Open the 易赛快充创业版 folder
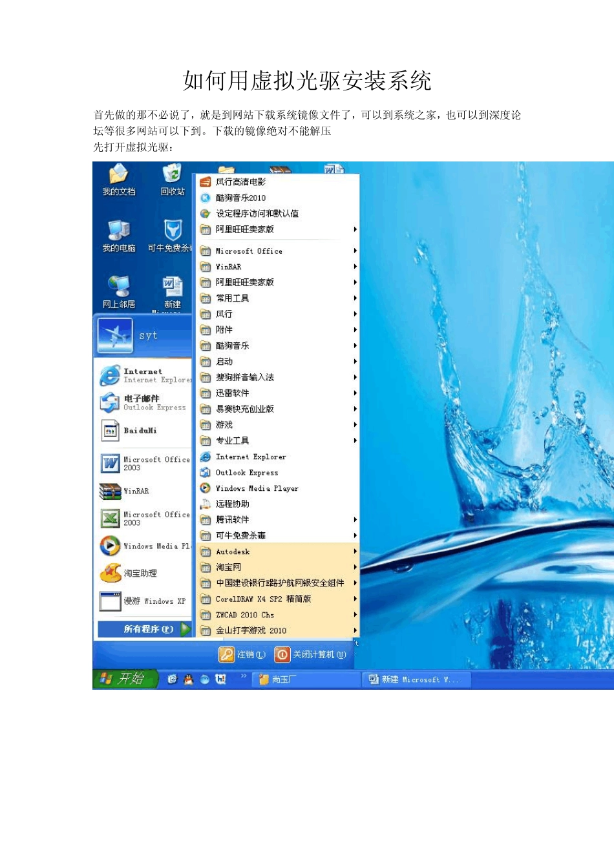 pyautogui.click(x=278, y=409)
